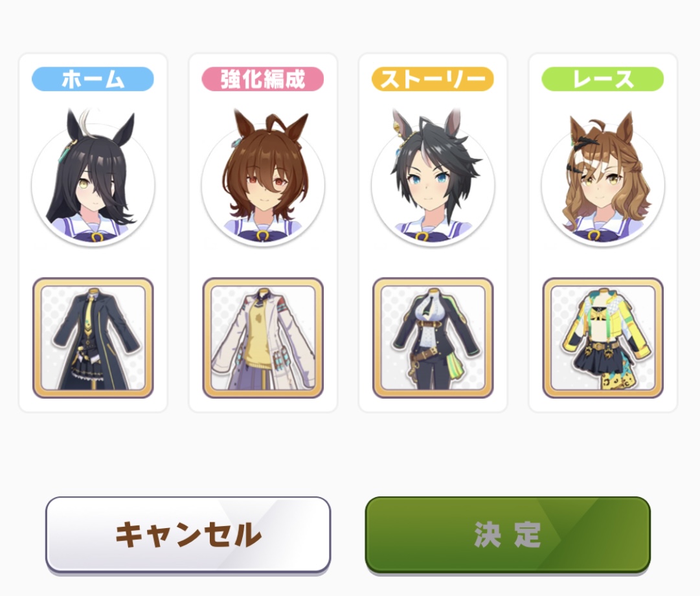
Task: Choose the brown-haired character portrait under 強化編成
Action: coord(263,179)
